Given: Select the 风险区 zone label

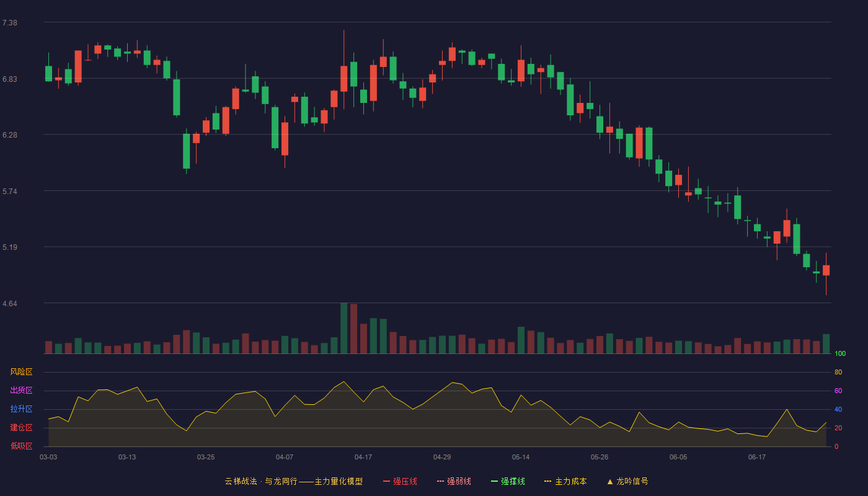Looking at the screenshot, I should click(x=21, y=372).
